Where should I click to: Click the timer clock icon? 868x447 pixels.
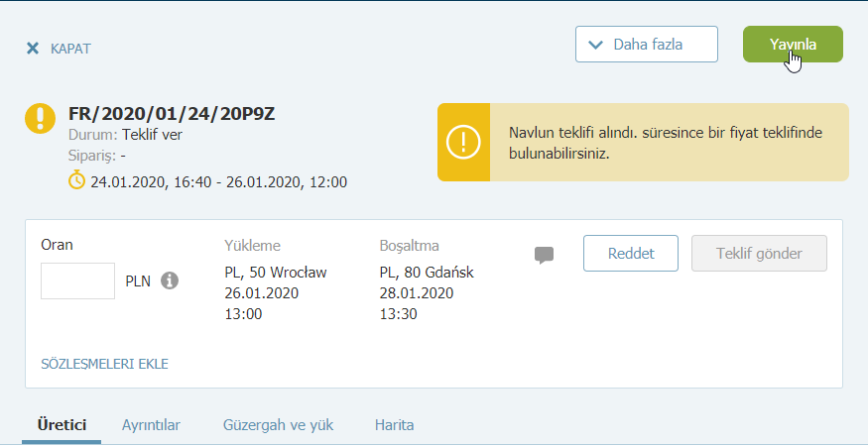(x=77, y=181)
